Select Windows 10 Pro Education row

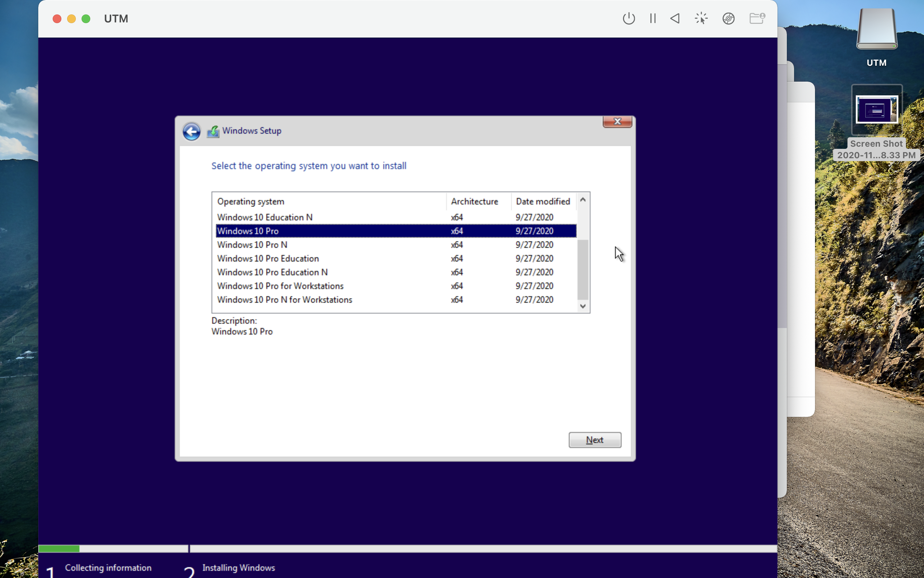pos(396,258)
